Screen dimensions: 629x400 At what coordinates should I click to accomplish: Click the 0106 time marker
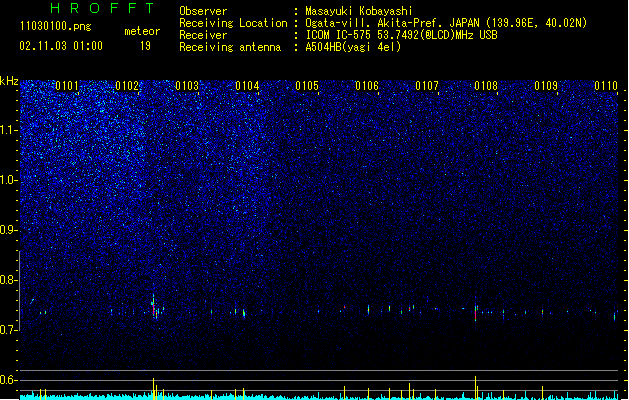tap(367, 86)
